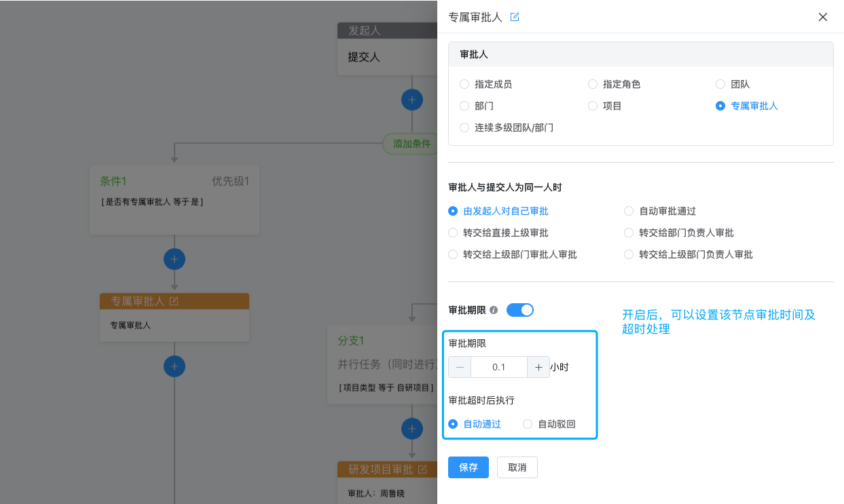Click the edit icon beside the 专属审批人 panel title

515,17
